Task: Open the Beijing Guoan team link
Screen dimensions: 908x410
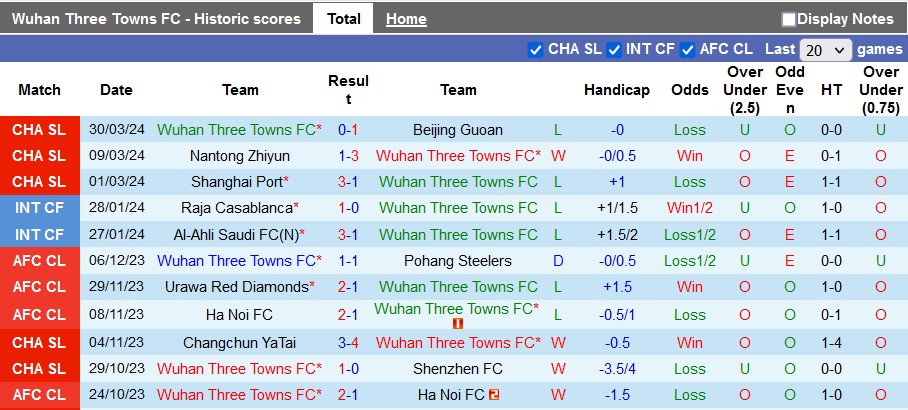Action: pyautogui.click(x=458, y=130)
